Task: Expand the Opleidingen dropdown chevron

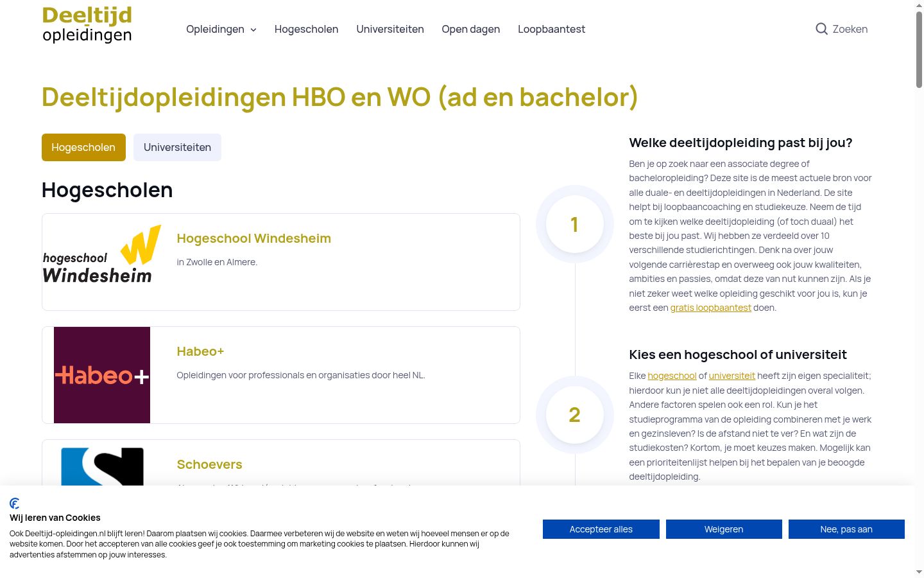Action: coord(253,30)
